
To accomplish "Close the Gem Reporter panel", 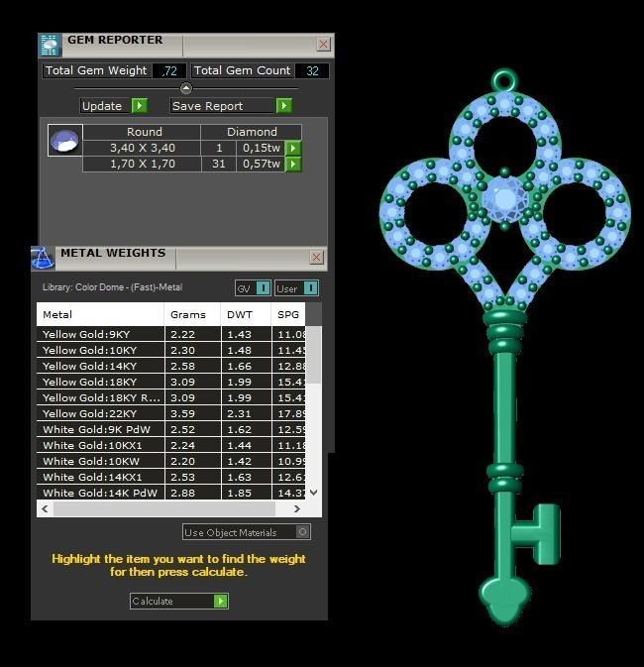I will (324, 45).
